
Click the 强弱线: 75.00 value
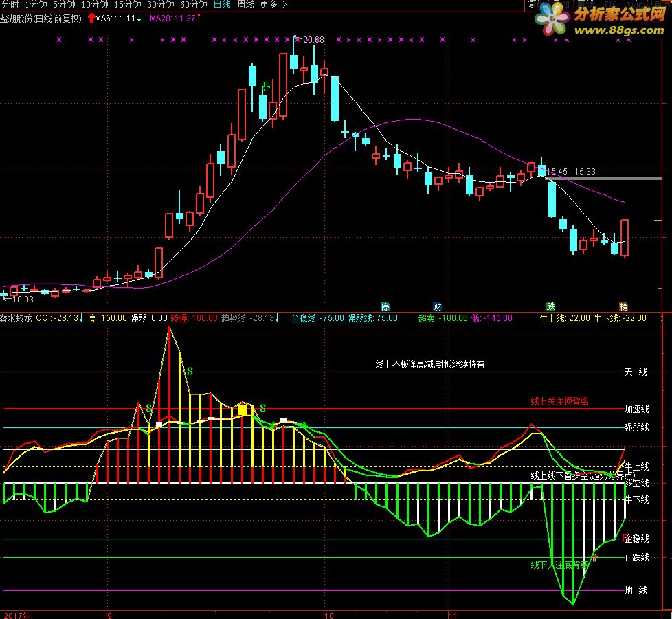coord(372,318)
